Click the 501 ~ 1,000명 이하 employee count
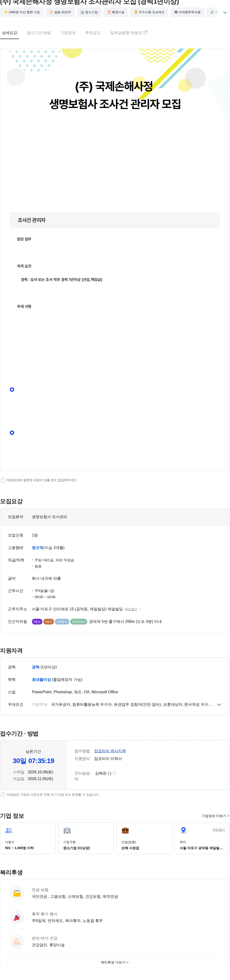This screenshot has height=980, width=230. (19, 848)
